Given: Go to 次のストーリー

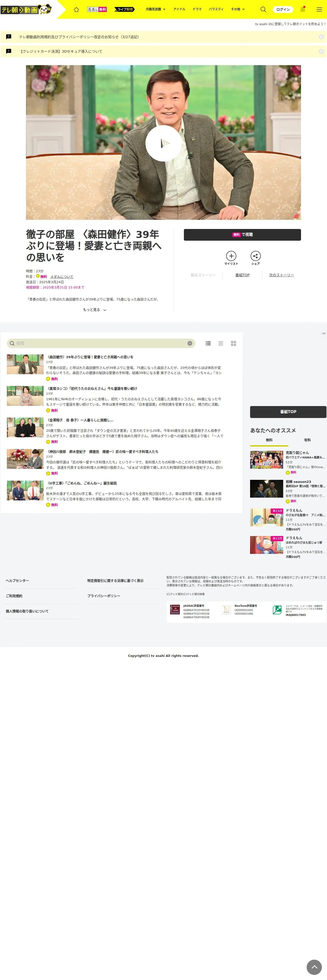Looking at the screenshot, I should 281,275.
